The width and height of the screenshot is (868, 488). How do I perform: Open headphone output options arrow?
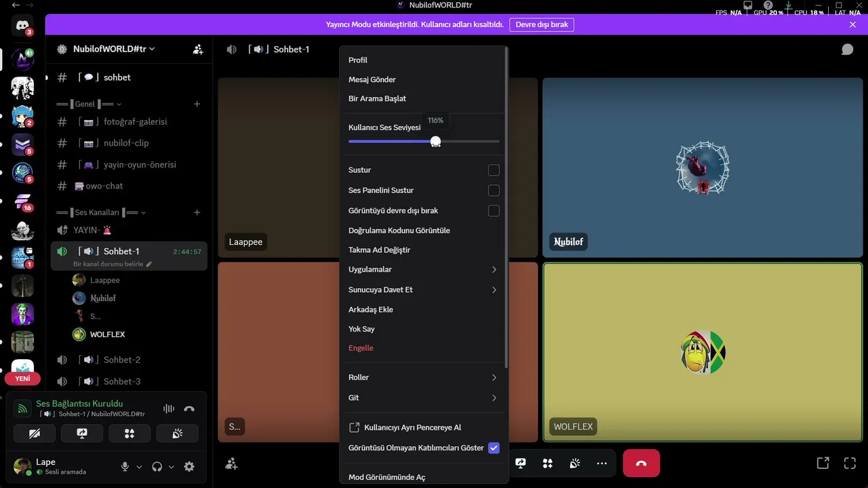[x=171, y=467]
